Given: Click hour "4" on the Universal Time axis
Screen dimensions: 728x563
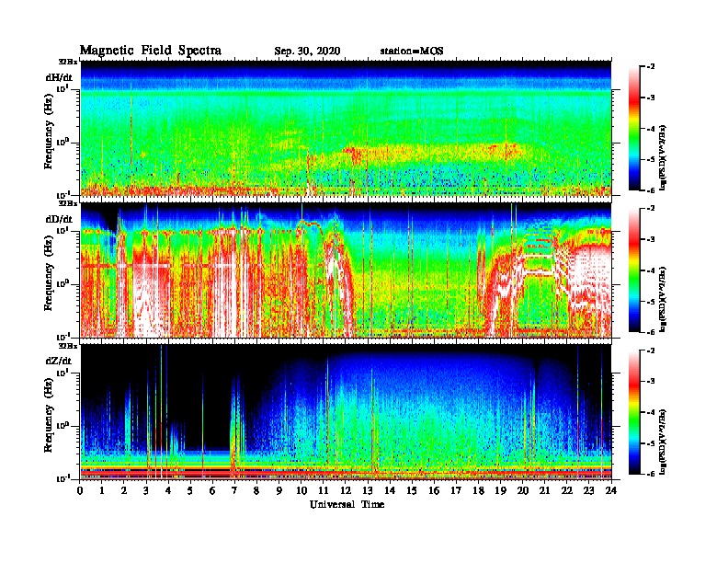Looking at the screenshot, I should [x=168, y=490].
